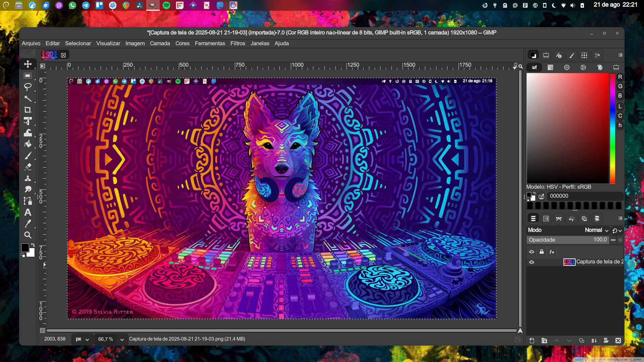Select the Eraser tool
This screenshot has height=362, width=644.
coord(28,167)
